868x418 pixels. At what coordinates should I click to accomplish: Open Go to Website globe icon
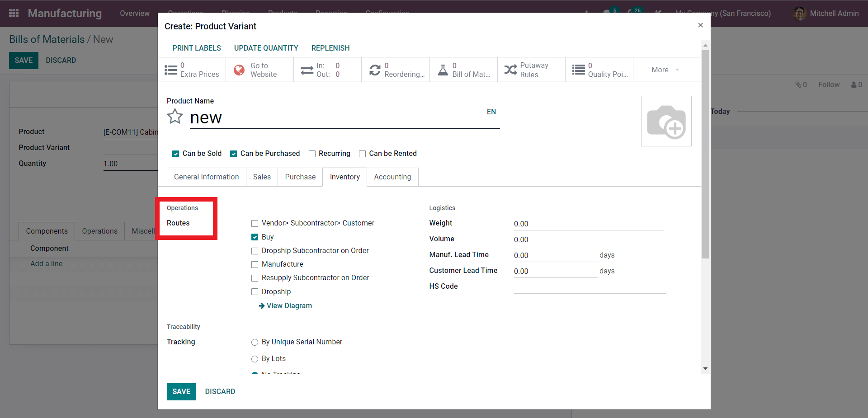click(239, 70)
